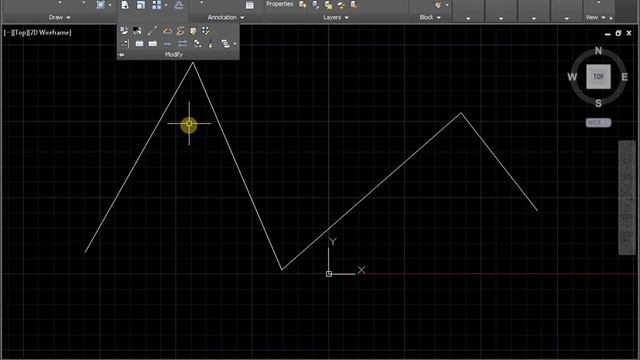Click the Draw Order icon
Viewport: 640px width, 360px height.
tap(225, 43)
